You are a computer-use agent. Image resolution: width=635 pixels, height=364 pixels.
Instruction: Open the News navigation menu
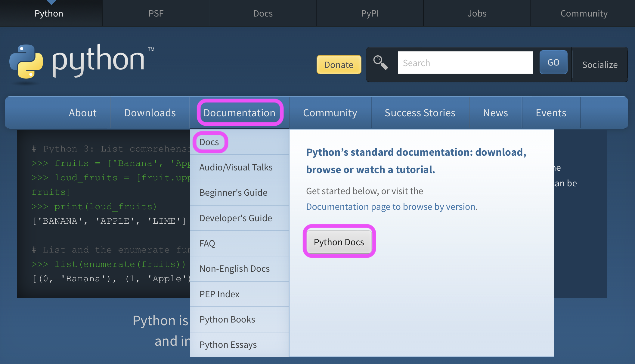(496, 113)
